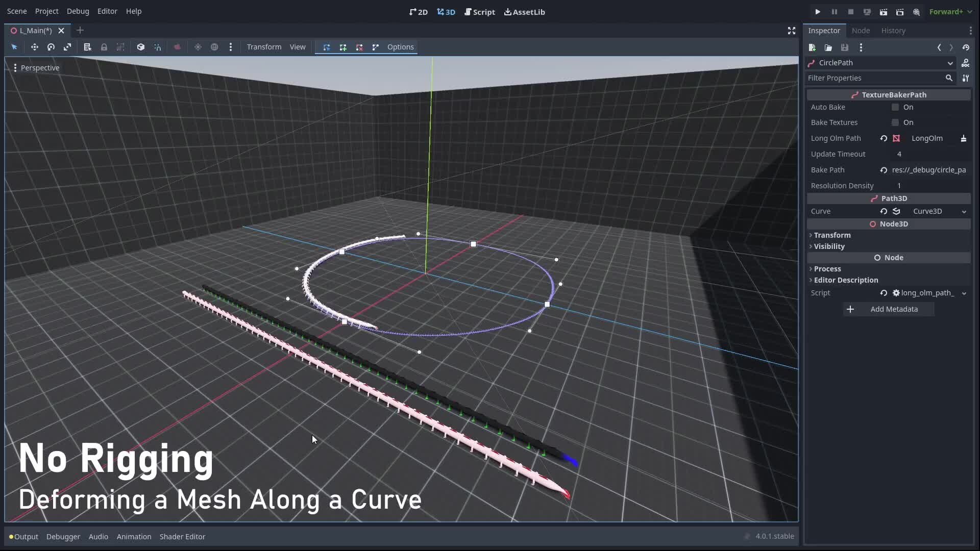
Task: Create a new resource in the Inspector
Action: point(812,47)
